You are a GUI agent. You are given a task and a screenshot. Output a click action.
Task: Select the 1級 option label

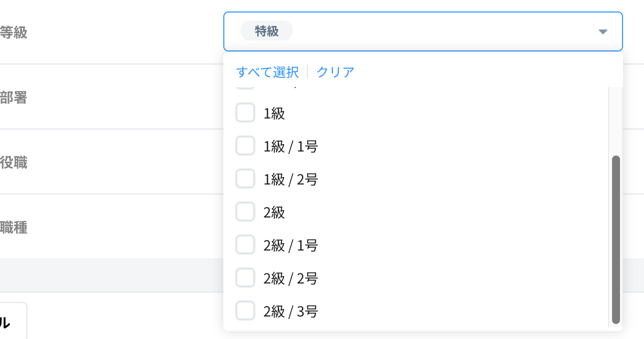[274, 113]
